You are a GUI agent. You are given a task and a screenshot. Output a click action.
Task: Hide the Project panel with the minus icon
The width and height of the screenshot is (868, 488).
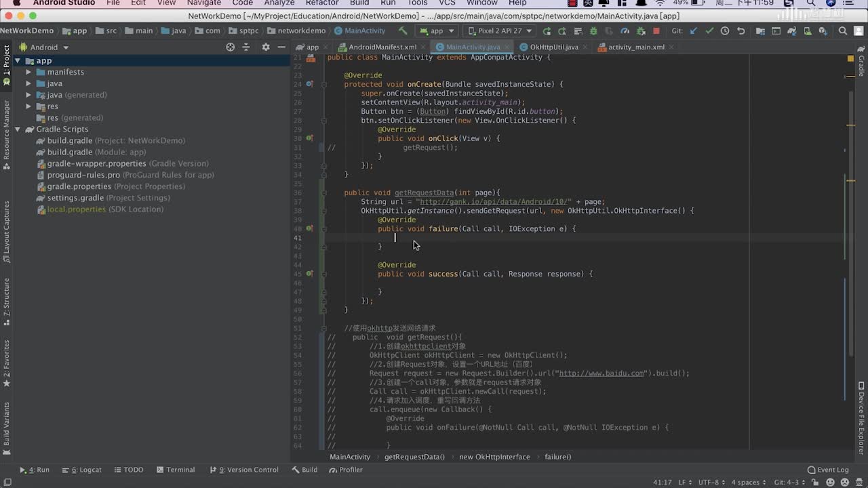[x=281, y=47]
